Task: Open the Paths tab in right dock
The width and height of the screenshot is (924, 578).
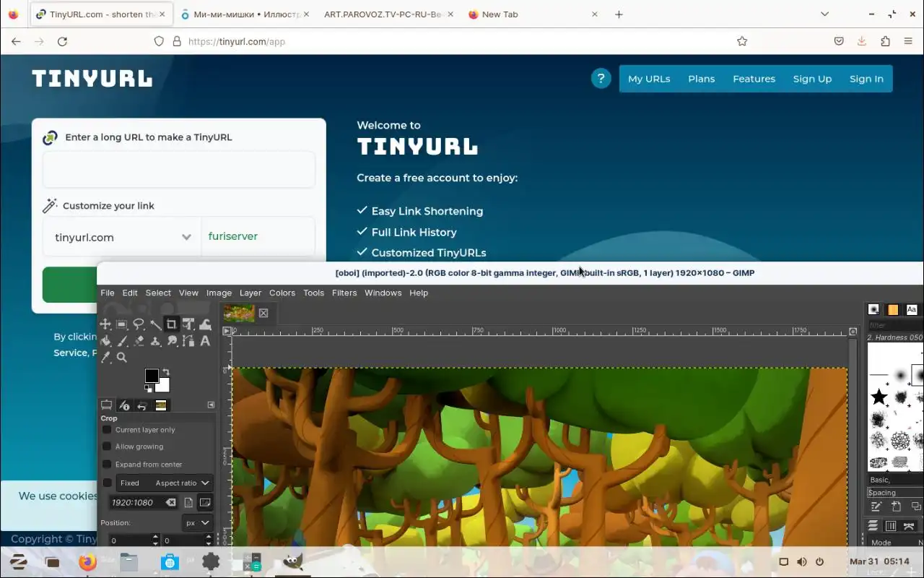Action: [x=909, y=526]
